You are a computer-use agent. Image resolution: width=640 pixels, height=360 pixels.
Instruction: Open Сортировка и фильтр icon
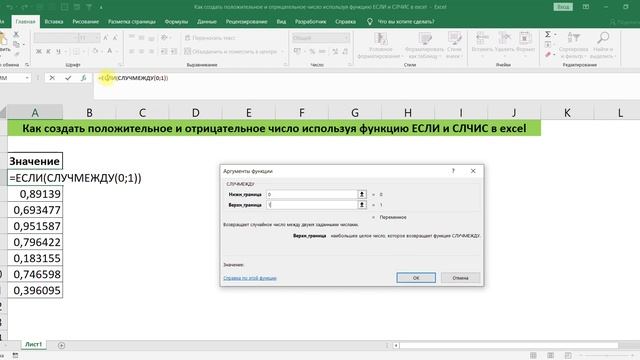pos(573,38)
